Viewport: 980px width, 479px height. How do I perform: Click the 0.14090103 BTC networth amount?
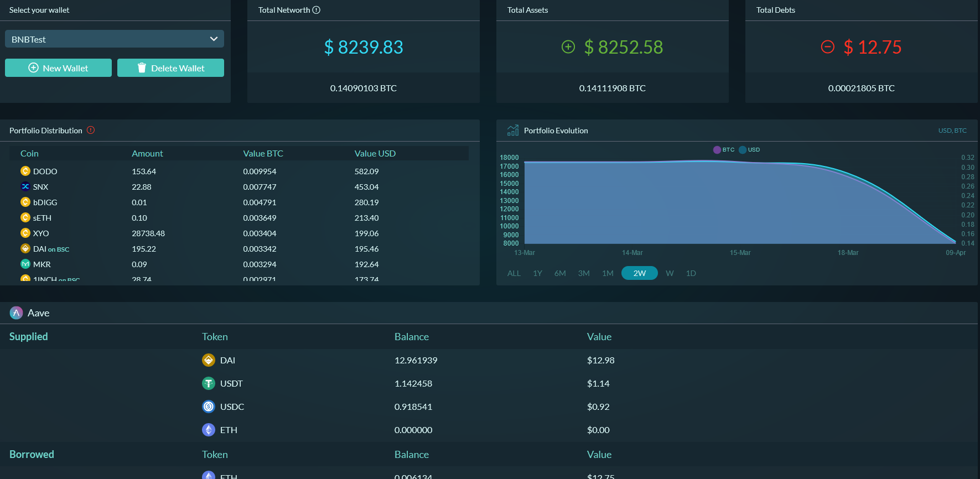pyautogui.click(x=364, y=88)
